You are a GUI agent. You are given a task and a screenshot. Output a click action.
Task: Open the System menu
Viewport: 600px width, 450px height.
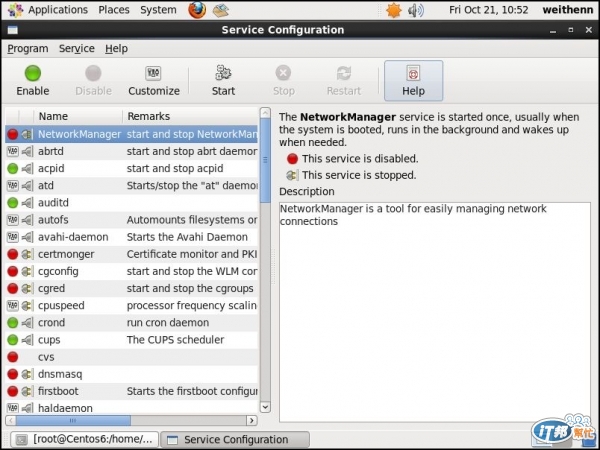coord(158,10)
